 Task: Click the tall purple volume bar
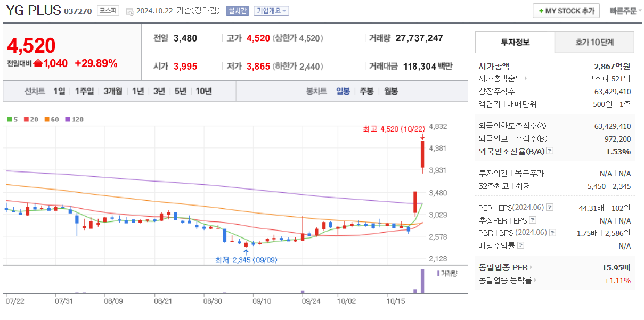422,281
